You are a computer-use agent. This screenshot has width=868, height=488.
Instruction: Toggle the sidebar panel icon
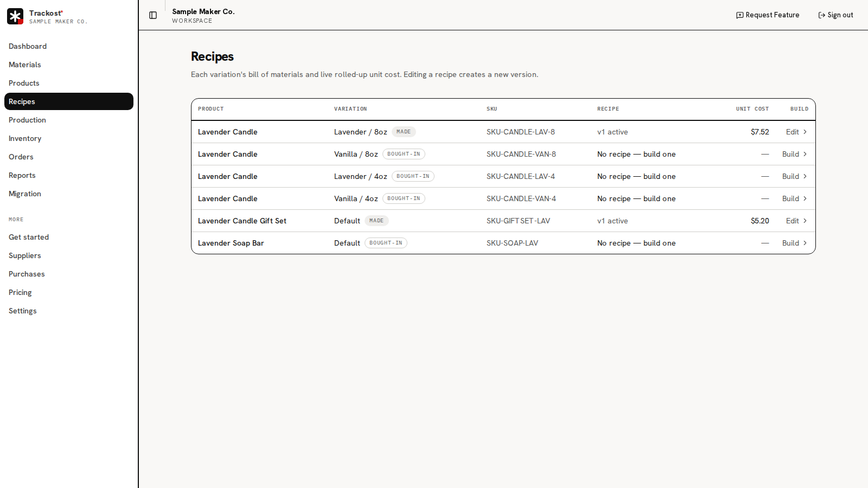[153, 15]
